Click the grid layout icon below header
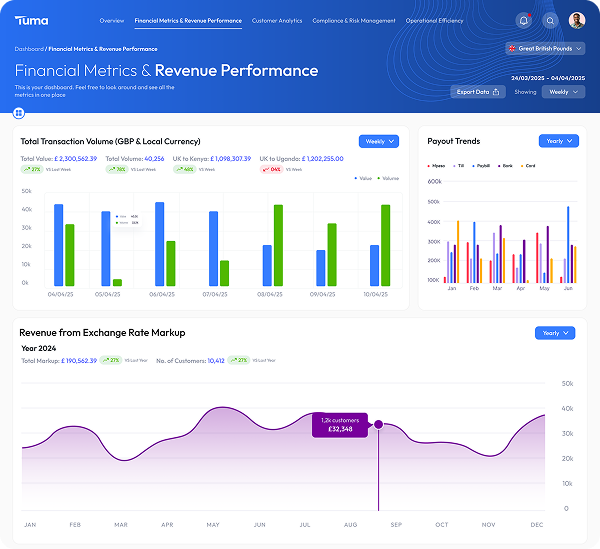Image resolution: width=600 pixels, height=549 pixels. 19,112
